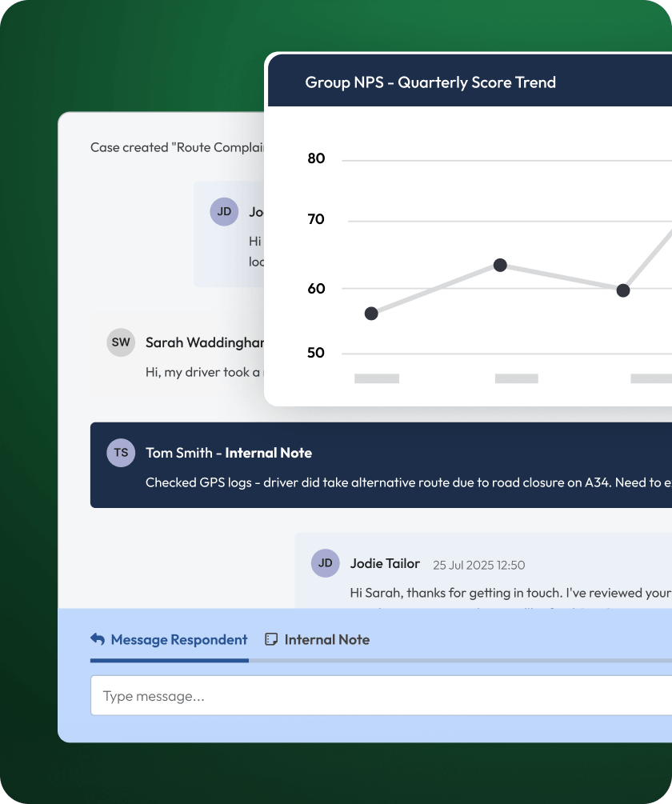Click the Case created Route Complaint text

[176, 147]
